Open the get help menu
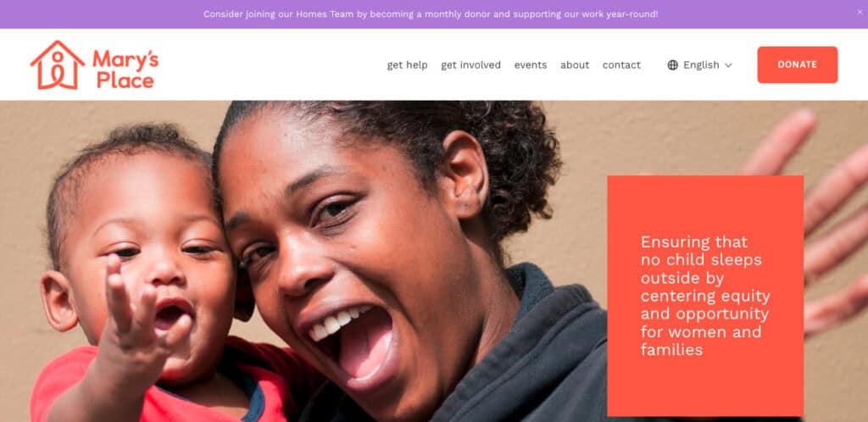 [x=407, y=65]
